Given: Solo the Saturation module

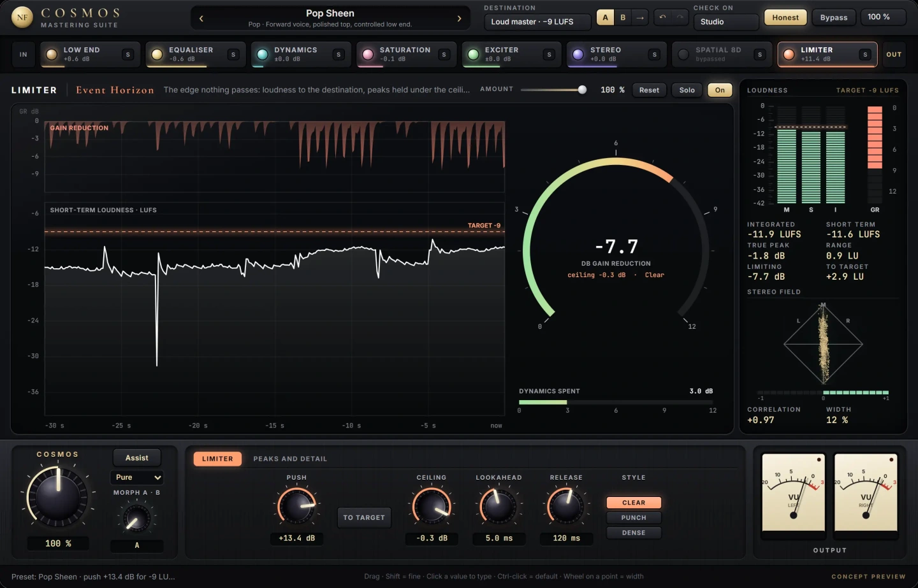Looking at the screenshot, I should click(x=444, y=55).
